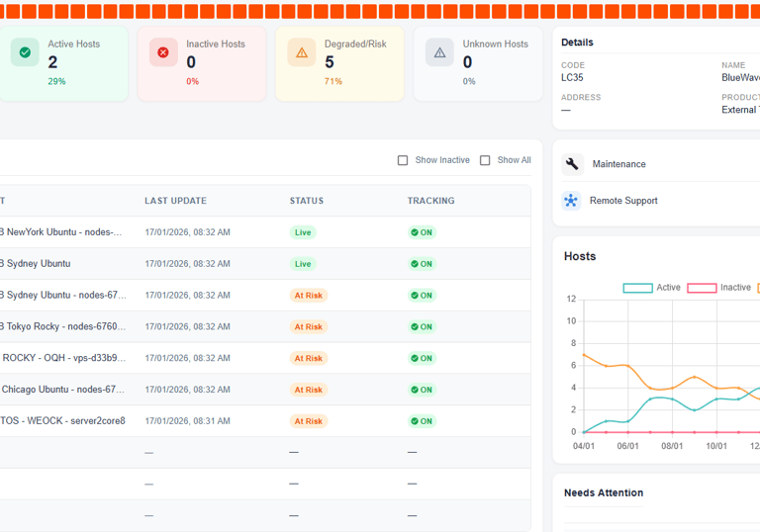
Task: Click the Needs Attention heading
Action: pyautogui.click(x=604, y=492)
